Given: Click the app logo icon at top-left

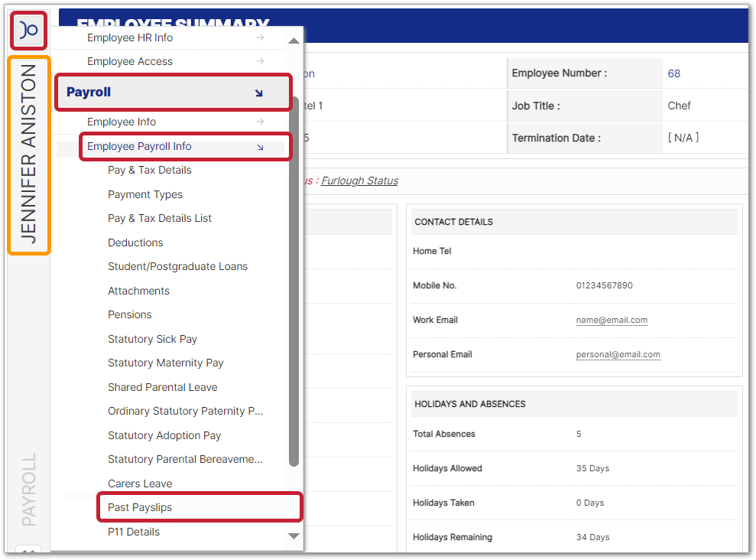Looking at the screenshot, I should click(29, 31).
